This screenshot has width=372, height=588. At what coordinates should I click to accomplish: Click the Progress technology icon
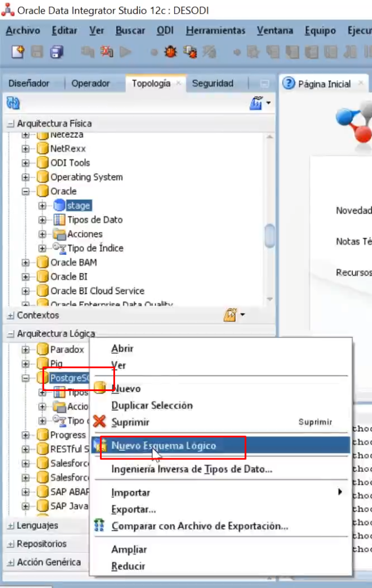pyautogui.click(x=43, y=435)
